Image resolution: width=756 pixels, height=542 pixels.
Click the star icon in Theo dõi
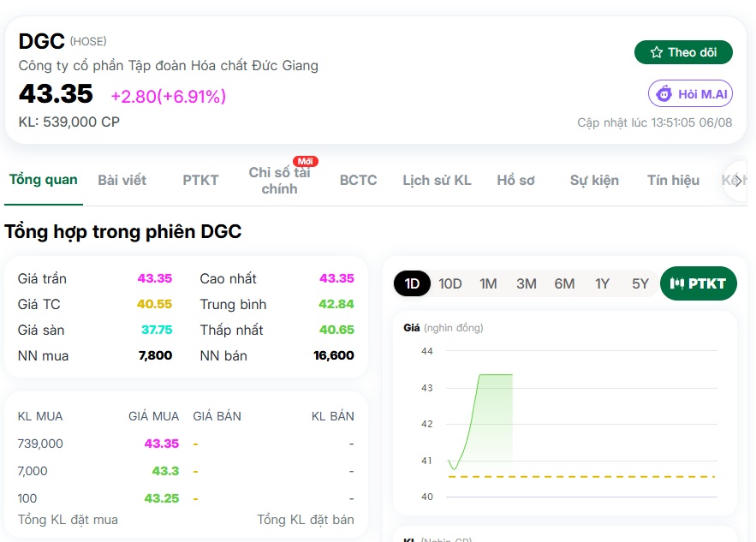(x=656, y=52)
